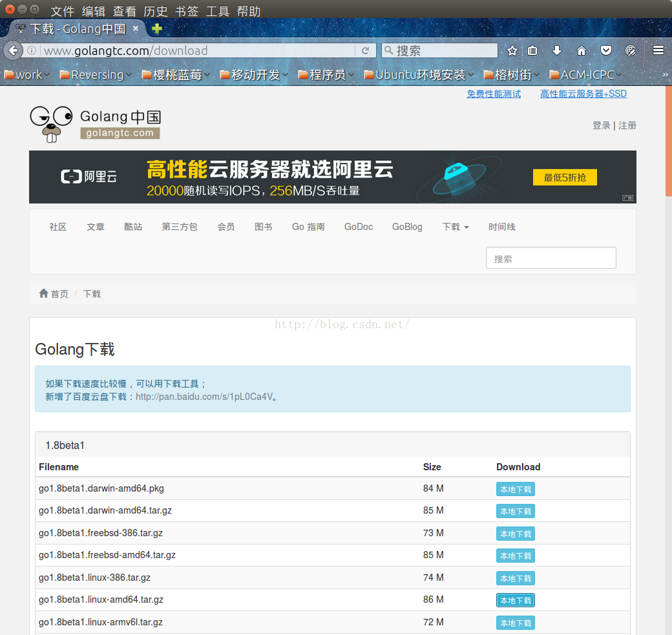Viewport: 672px width, 635px height.
Task: Open the GoBlog nav link
Action: pyautogui.click(x=407, y=227)
